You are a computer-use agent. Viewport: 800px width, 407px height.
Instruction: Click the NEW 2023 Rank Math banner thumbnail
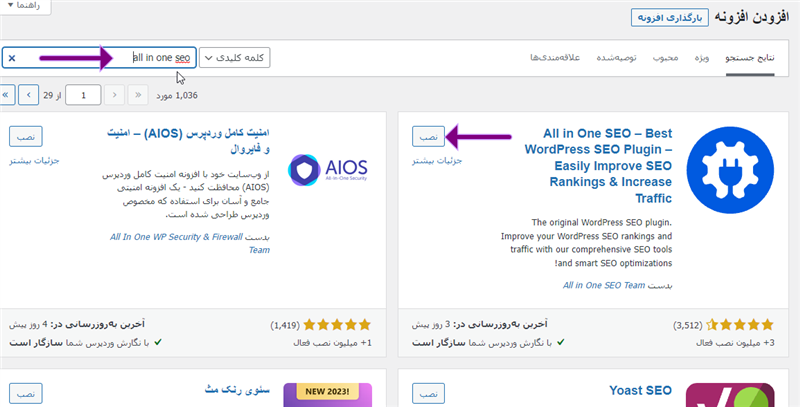coord(328,395)
